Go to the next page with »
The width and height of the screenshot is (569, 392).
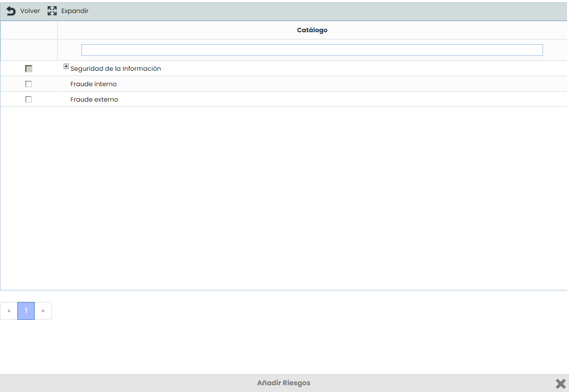[43, 311]
